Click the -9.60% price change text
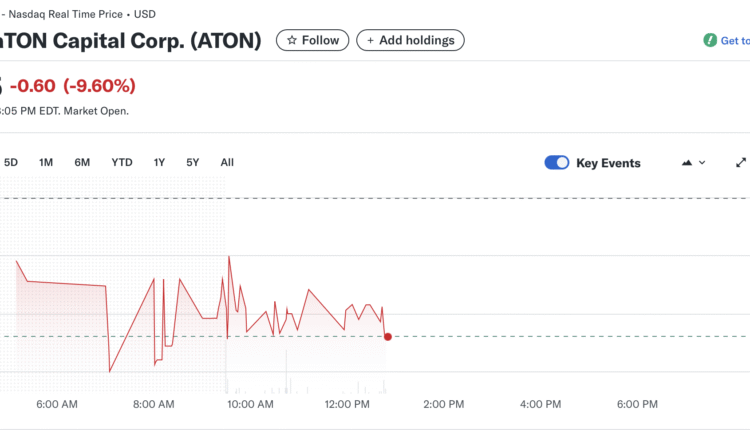Viewport: 750px width, 430px height. (99, 85)
